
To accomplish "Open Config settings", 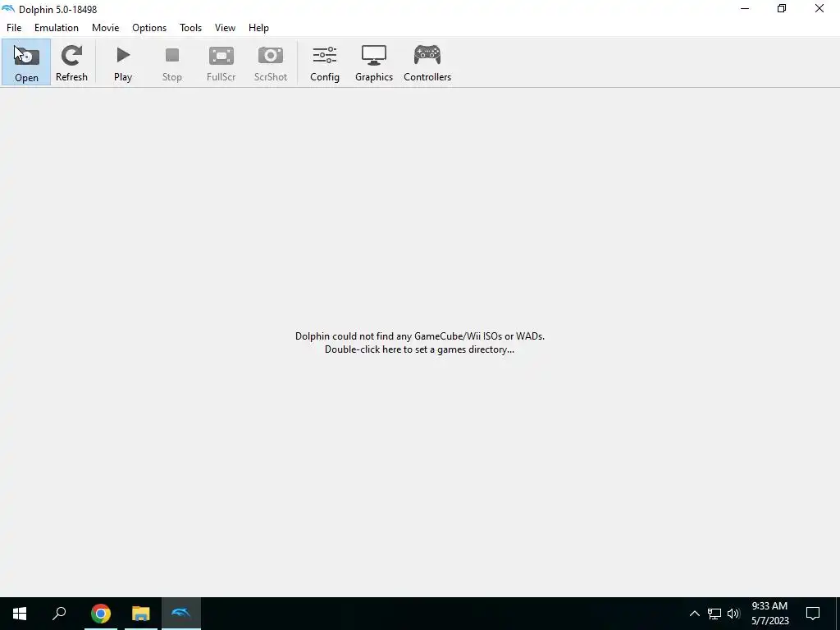I will pyautogui.click(x=325, y=62).
